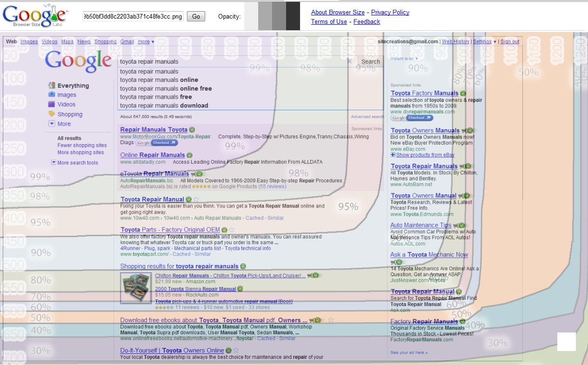This screenshot has width=588, height=365.
Task: Click cart icon beside Chilton Repair Manuals
Action: click(x=310, y=276)
